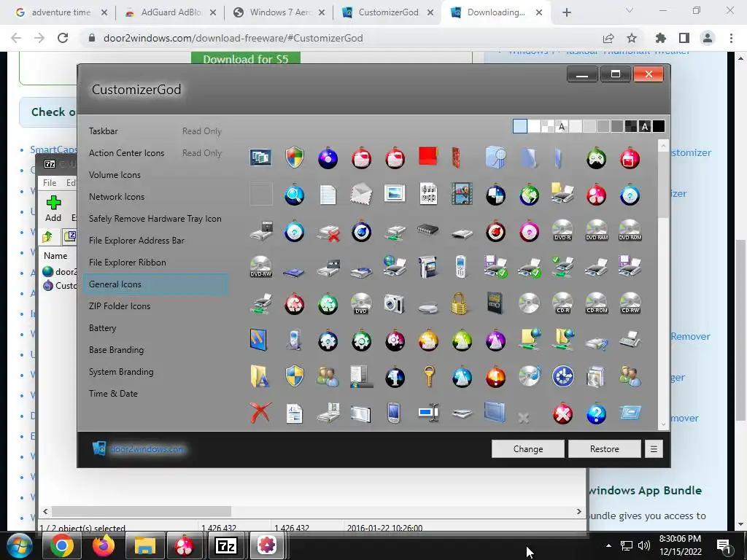Click icon list scrollbar down arrow
Viewport: 747px width, 560px height.
663,424
